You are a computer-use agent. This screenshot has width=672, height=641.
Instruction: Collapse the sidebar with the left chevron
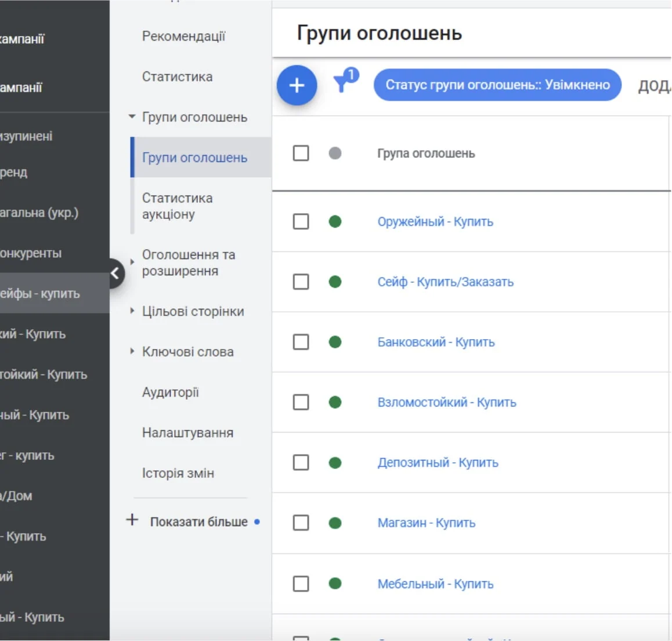pyautogui.click(x=115, y=273)
